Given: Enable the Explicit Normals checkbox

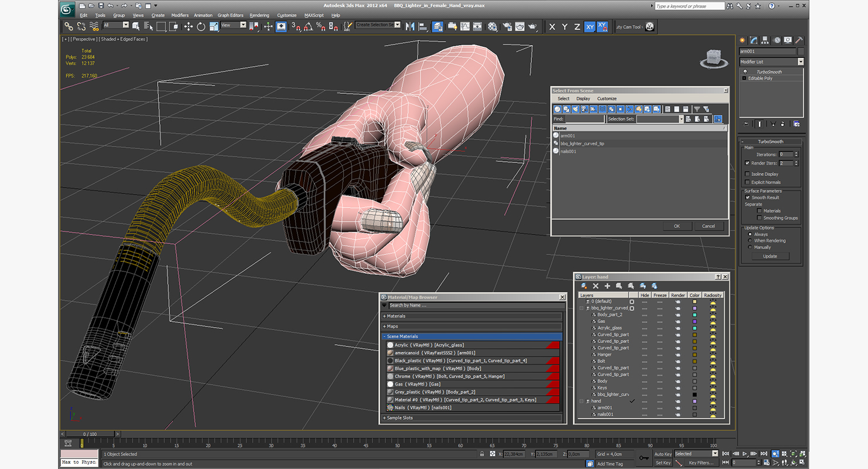Looking at the screenshot, I should tap(747, 182).
